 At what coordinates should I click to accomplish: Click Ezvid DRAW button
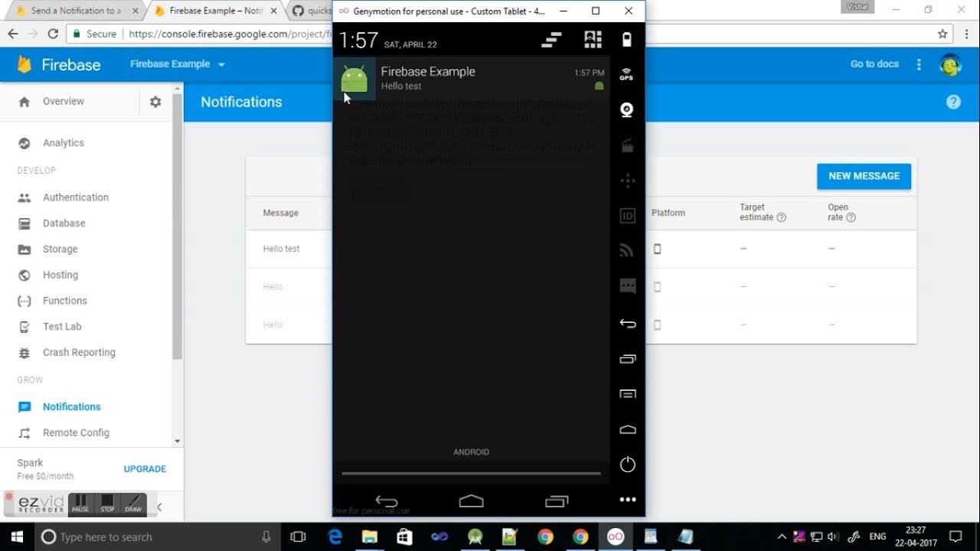[133, 504]
